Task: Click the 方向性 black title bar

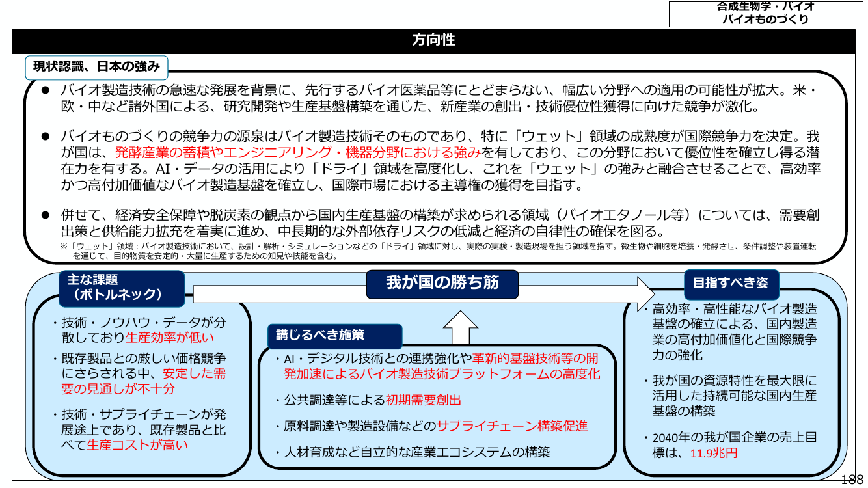Action: 433,41
